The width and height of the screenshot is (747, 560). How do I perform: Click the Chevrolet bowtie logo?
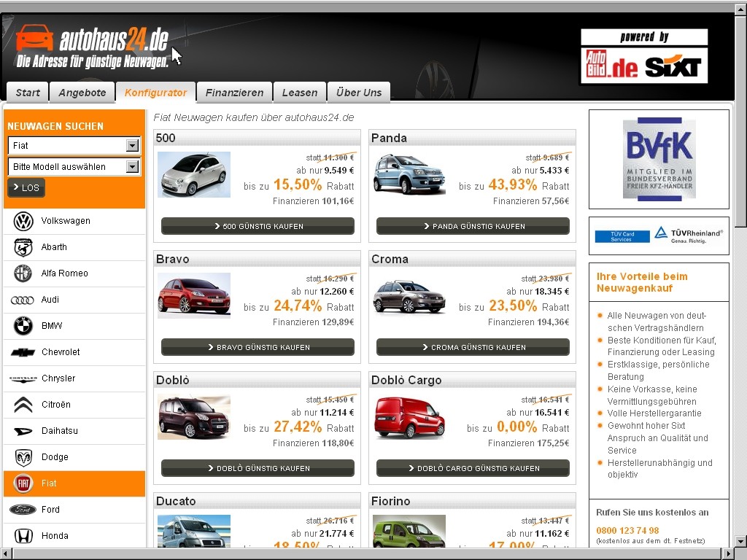[x=23, y=352]
